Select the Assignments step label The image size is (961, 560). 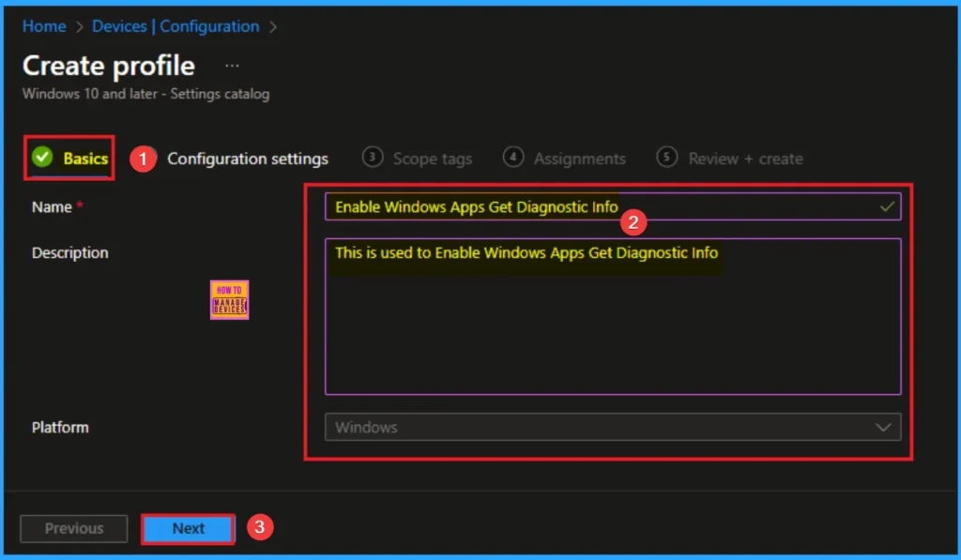point(579,159)
